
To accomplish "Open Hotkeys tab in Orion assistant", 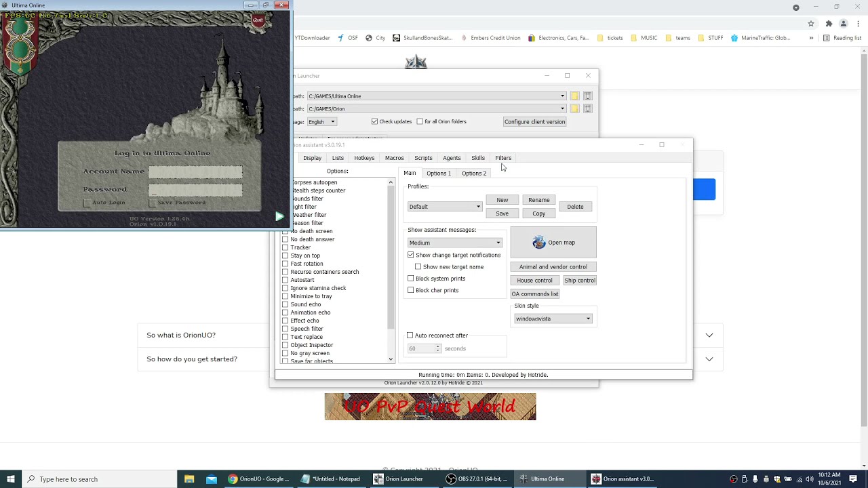I will pyautogui.click(x=364, y=158).
